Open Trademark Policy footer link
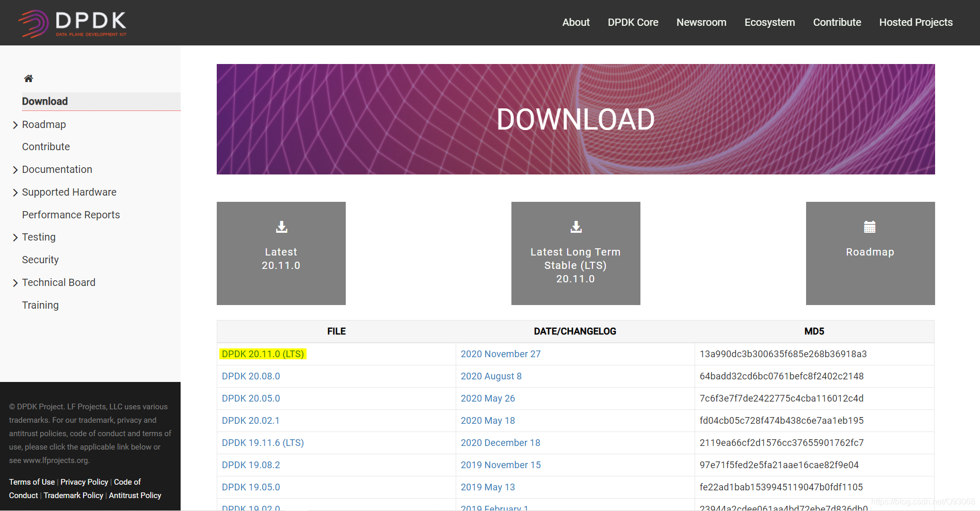980x511 pixels. click(73, 496)
